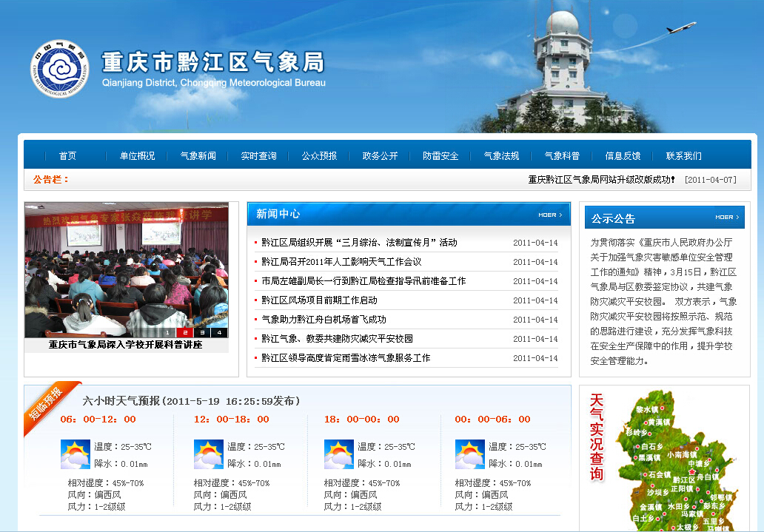Click the 06:00-12:00 forecast weather icon
This screenshot has width=764, height=532.
click(x=75, y=454)
